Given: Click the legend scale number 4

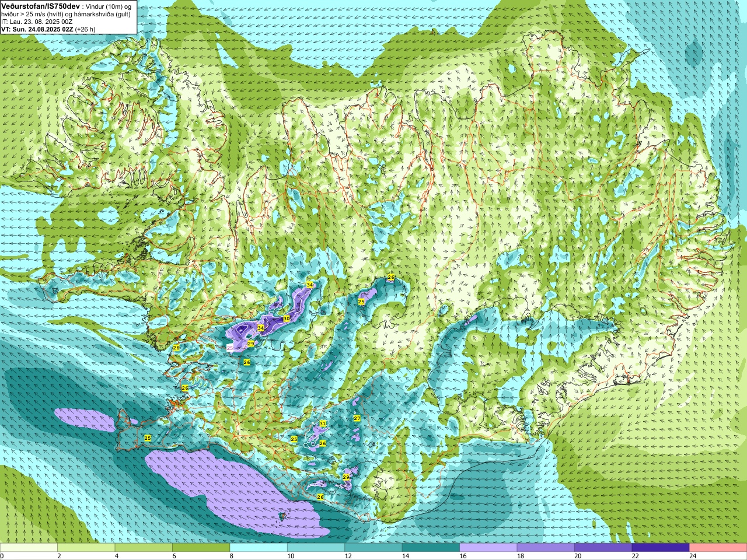Looking at the screenshot, I should 116,556.
